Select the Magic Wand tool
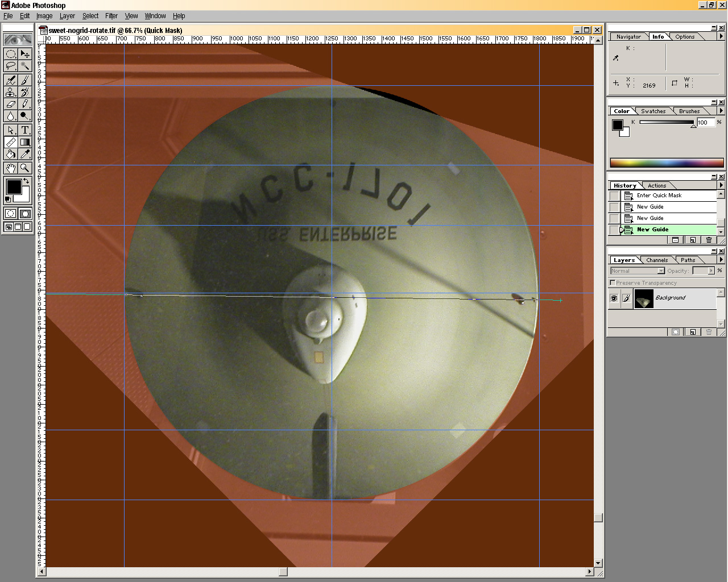 coord(25,67)
